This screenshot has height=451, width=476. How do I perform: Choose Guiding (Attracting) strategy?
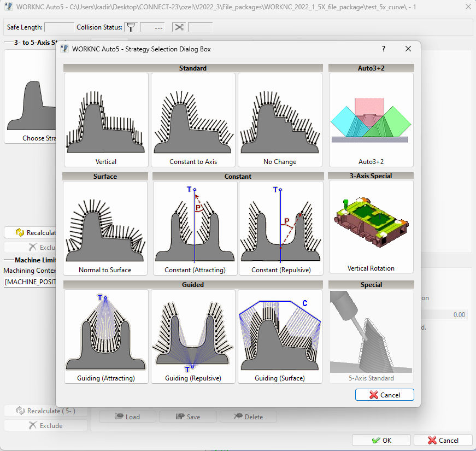pyautogui.click(x=106, y=336)
